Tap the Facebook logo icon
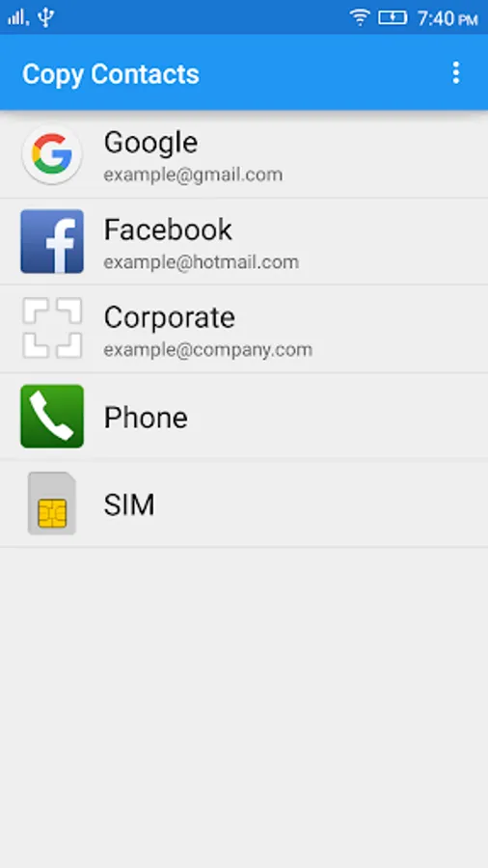 [x=52, y=241]
